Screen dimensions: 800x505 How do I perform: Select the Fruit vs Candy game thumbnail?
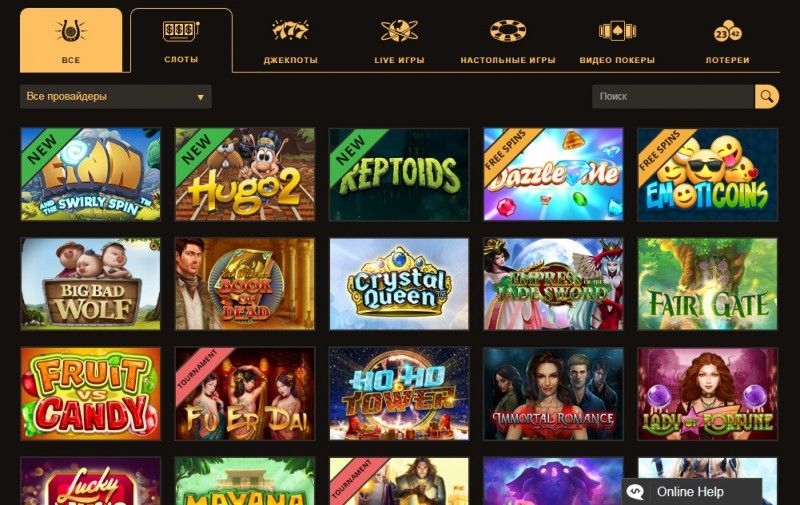point(90,394)
